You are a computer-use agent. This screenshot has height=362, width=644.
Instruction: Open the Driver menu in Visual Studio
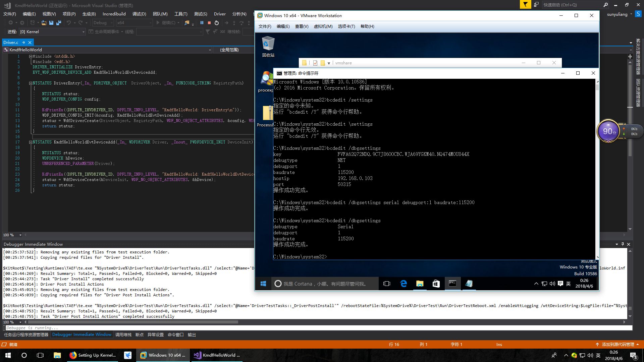pos(220,14)
